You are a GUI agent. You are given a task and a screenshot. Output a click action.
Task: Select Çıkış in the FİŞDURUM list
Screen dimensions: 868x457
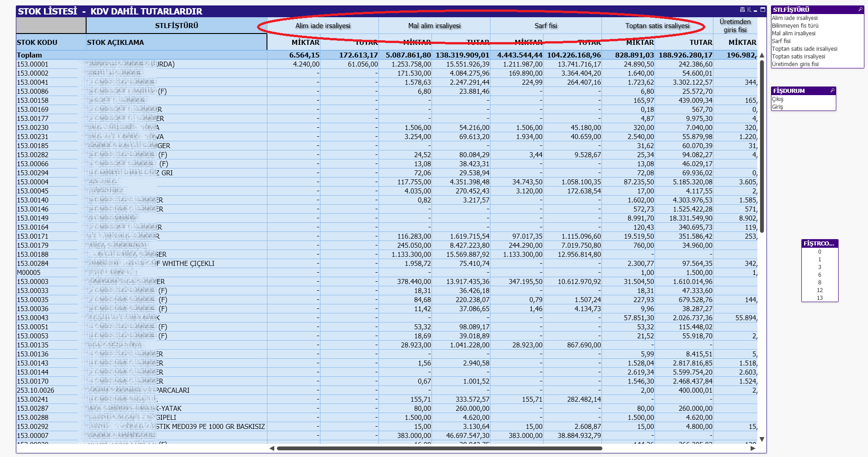778,99
